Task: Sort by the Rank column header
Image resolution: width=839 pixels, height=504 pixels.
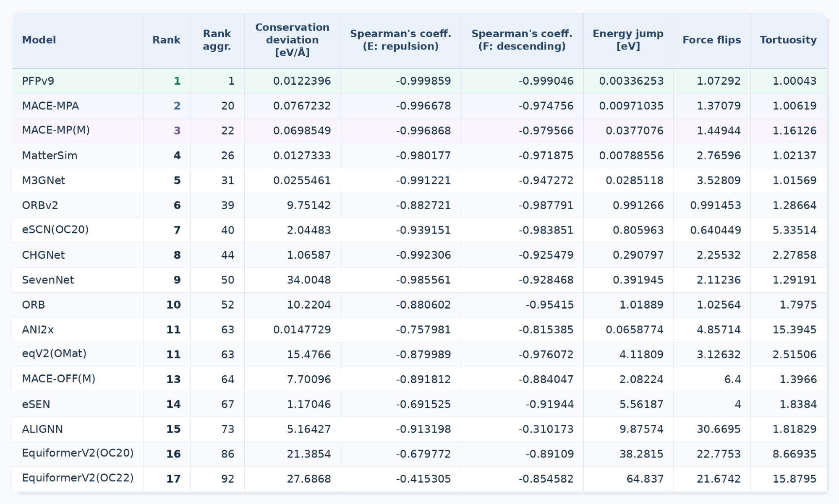Action: 166,40
